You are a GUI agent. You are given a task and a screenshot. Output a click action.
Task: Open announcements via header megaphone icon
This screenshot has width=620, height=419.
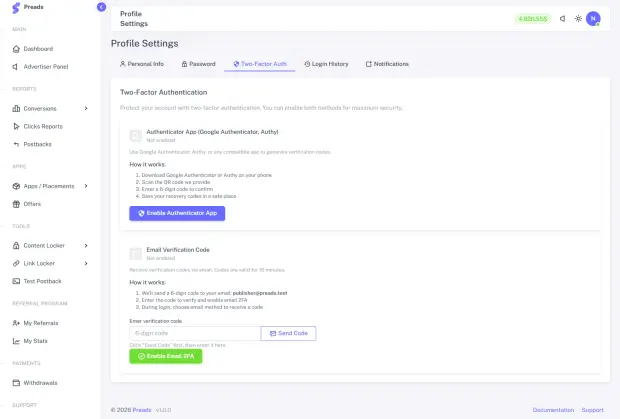[562, 19]
